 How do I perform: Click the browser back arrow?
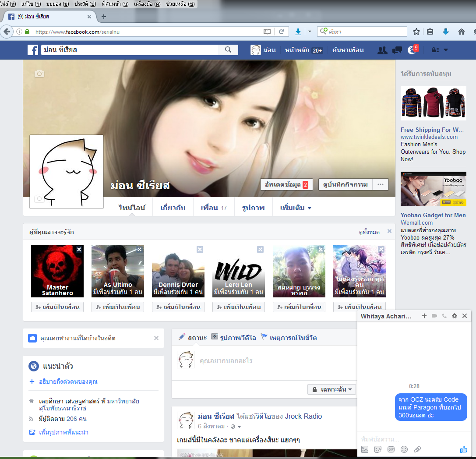pos(7,32)
